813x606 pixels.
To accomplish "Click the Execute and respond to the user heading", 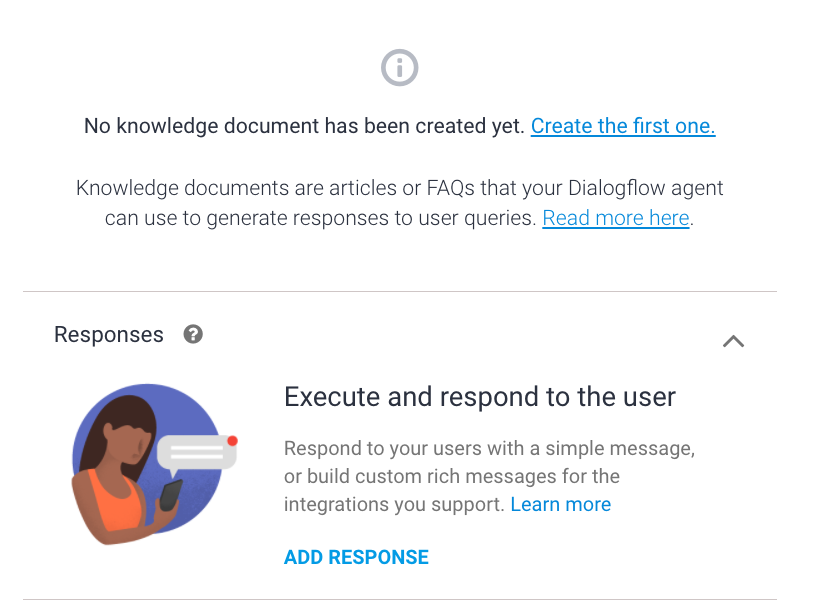I will tap(479, 397).
